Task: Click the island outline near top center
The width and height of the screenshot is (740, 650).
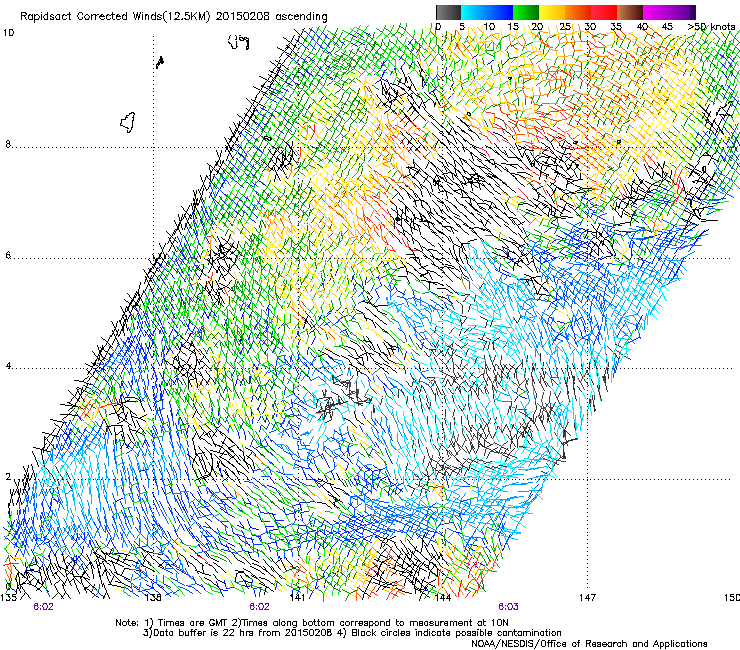Action: point(238,42)
